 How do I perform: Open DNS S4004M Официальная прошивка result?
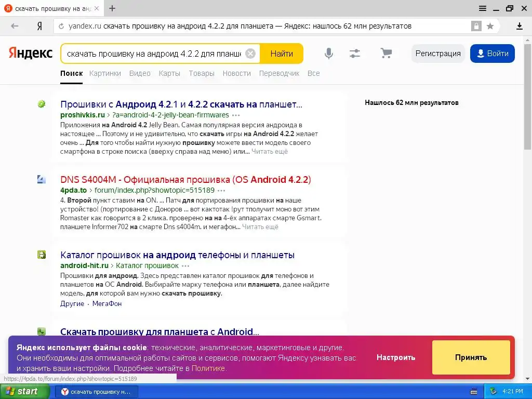tap(185, 179)
